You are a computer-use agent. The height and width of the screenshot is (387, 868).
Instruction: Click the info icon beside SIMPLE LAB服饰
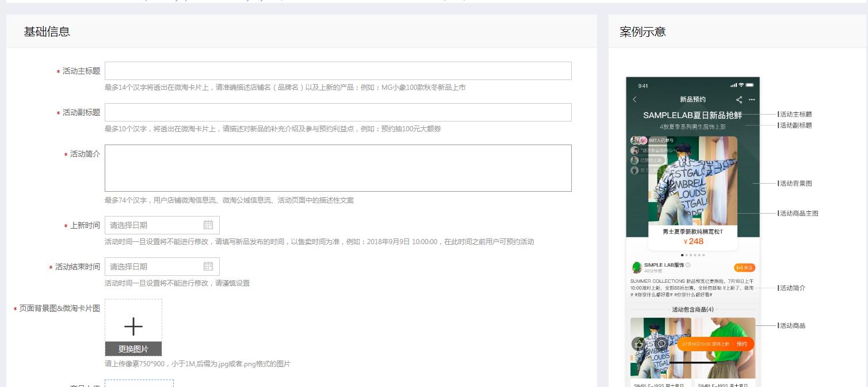click(x=688, y=265)
